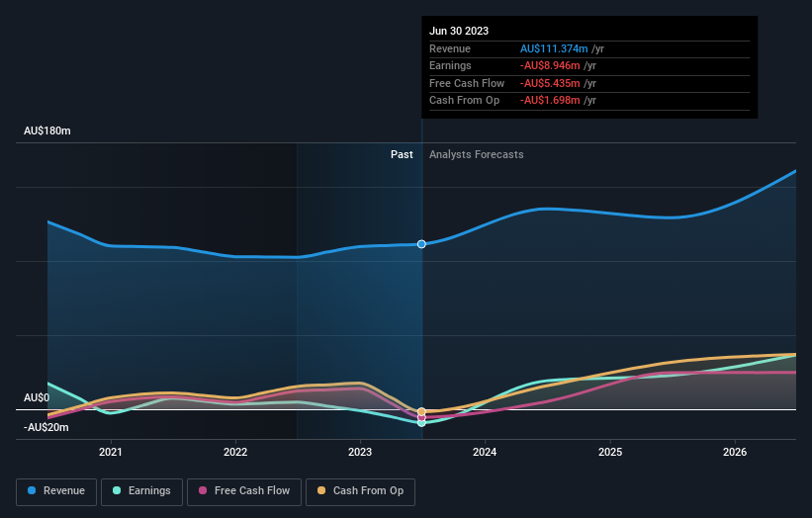Click the AU$180m y-axis label
Screen dimensions: 812x518
coord(47,130)
